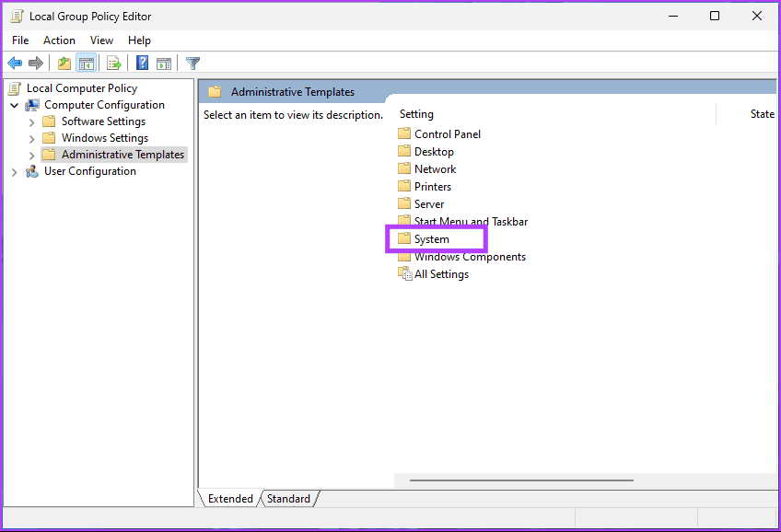Image resolution: width=781 pixels, height=532 pixels.
Task: Click the Export List icon
Action: pyautogui.click(x=112, y=63)
